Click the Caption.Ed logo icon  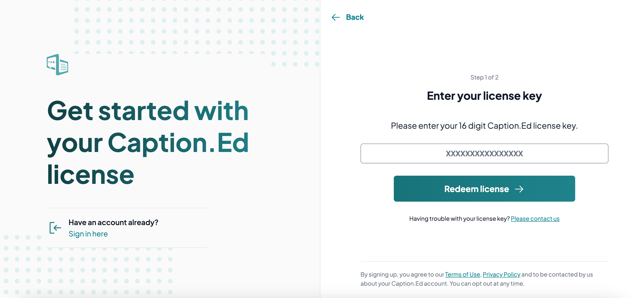click(57, 64)
